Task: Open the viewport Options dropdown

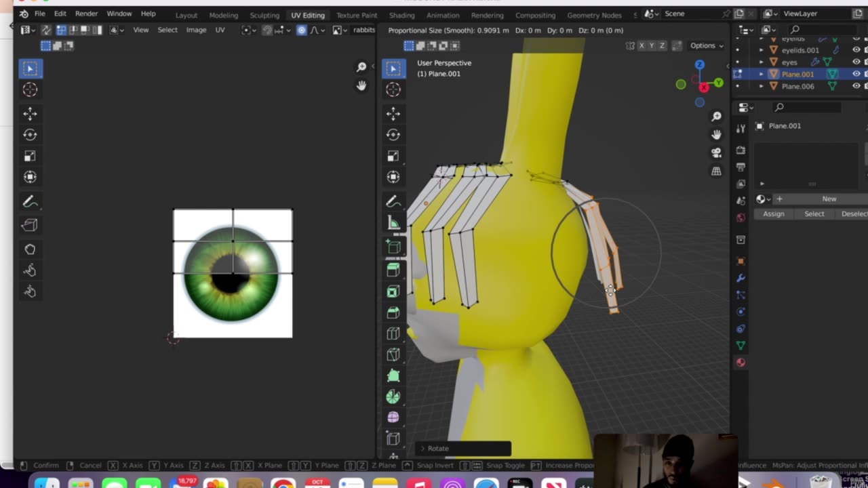Action: pyautogui.click(x=707, y=45)
